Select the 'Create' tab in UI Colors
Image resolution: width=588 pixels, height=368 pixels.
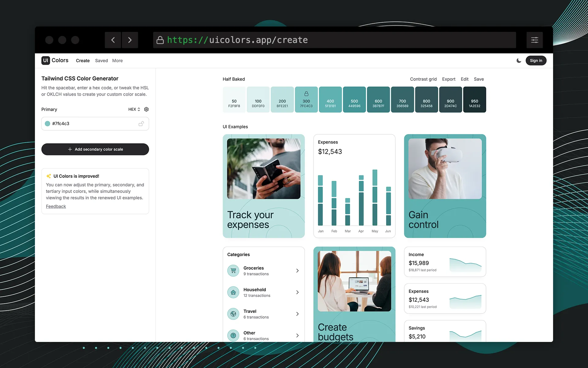83,60
